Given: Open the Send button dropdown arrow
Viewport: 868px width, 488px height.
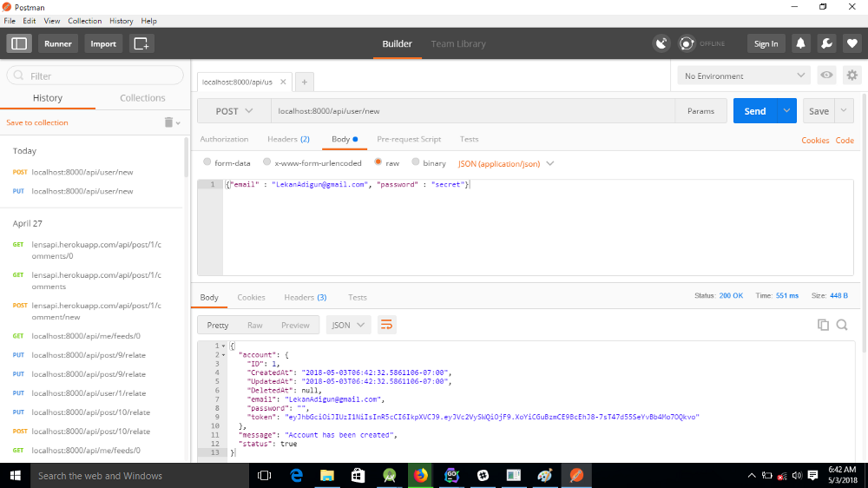Looking at the screenshot, I should pos(786,111).
